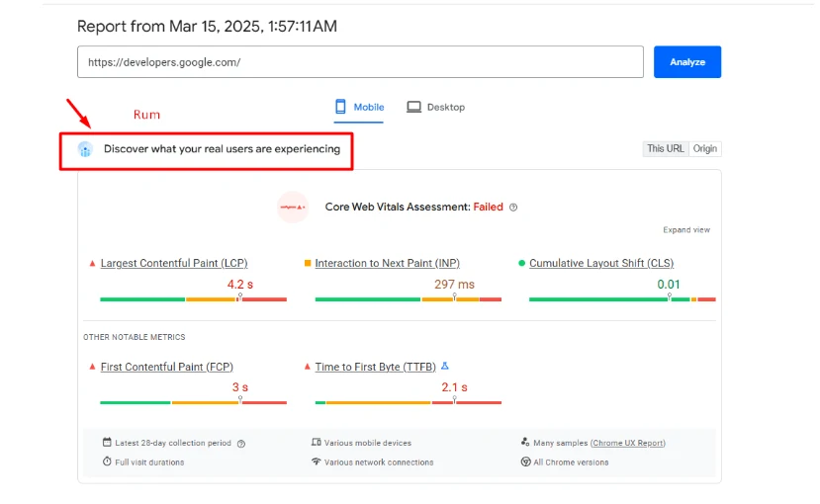Click 'Full visit durations' text
820x504 pixels.
coord(149,462)
